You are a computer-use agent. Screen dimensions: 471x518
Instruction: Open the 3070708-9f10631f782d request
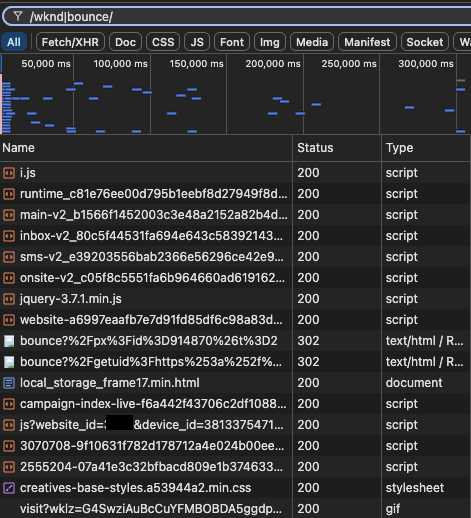(x=235, y=446)
